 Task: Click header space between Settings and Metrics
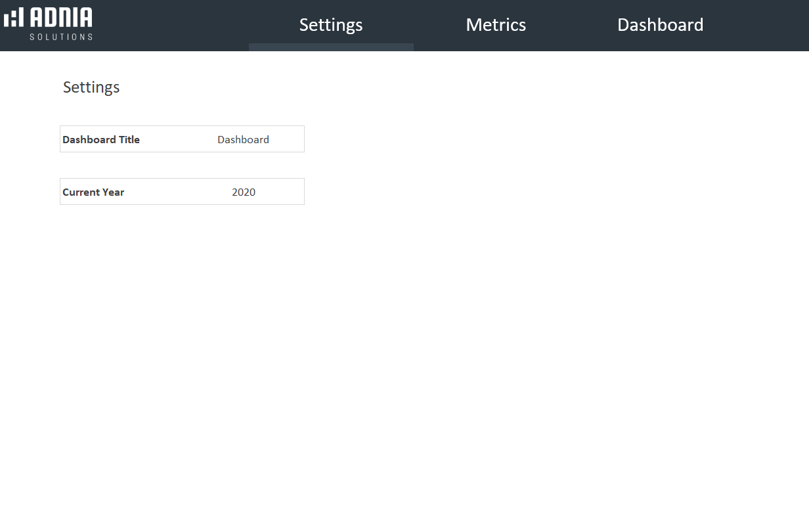tap(414, 25)
